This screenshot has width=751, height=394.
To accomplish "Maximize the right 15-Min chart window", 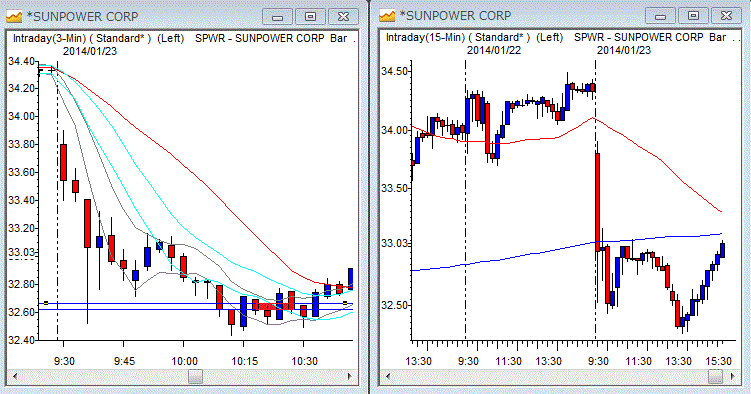I will (x=693, y=16).
